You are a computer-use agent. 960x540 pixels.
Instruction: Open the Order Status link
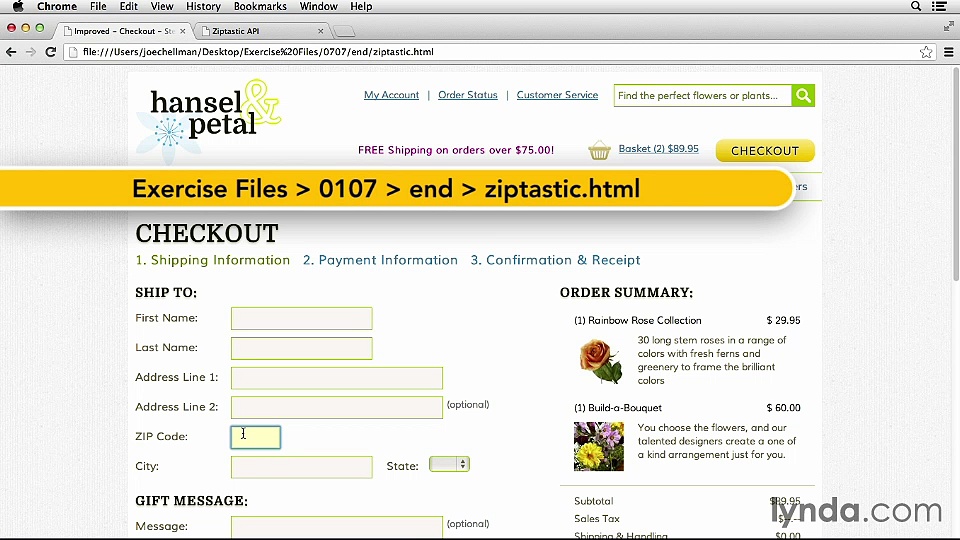tap(468, 95)
